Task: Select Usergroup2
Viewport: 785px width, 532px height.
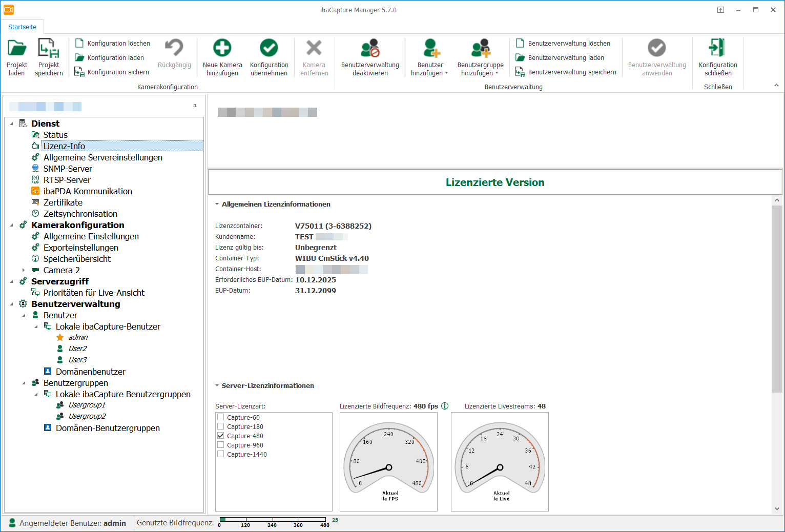Action: coord(87,416)
